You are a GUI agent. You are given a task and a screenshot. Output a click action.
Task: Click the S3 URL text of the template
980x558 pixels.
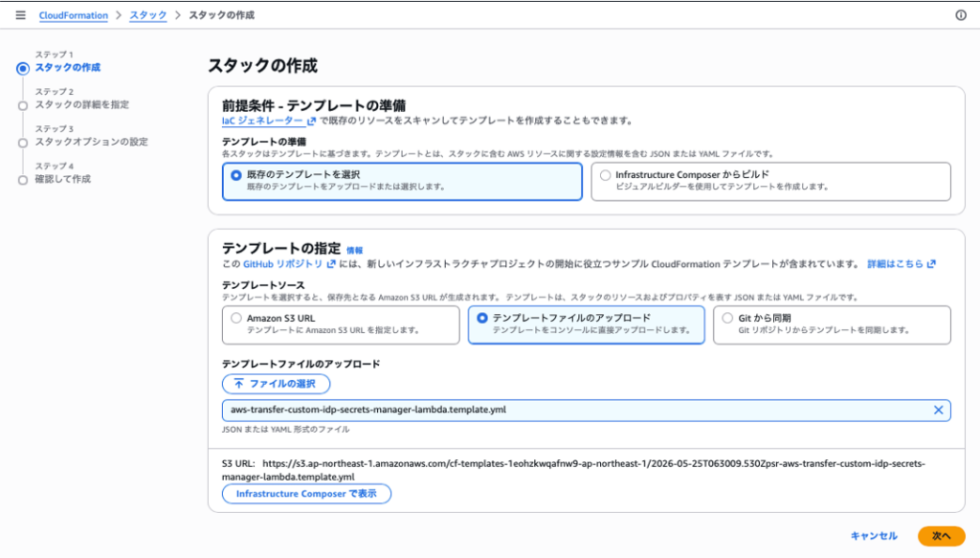[x=573, y=470]
